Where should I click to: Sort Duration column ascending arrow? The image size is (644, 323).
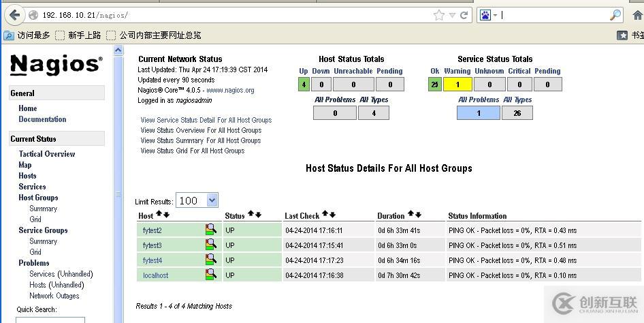click(410, 215)
